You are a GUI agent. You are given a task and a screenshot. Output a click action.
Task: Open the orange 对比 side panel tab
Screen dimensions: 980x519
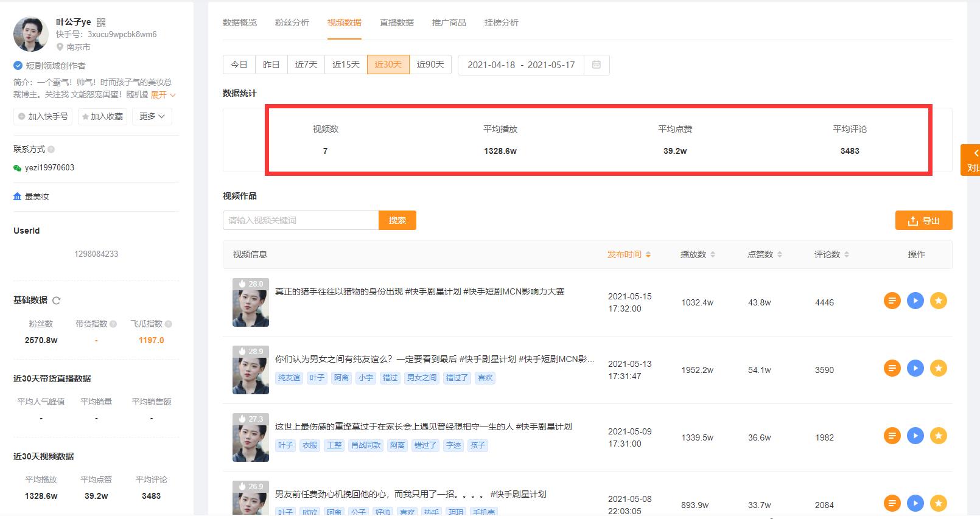tap(971, 160)
